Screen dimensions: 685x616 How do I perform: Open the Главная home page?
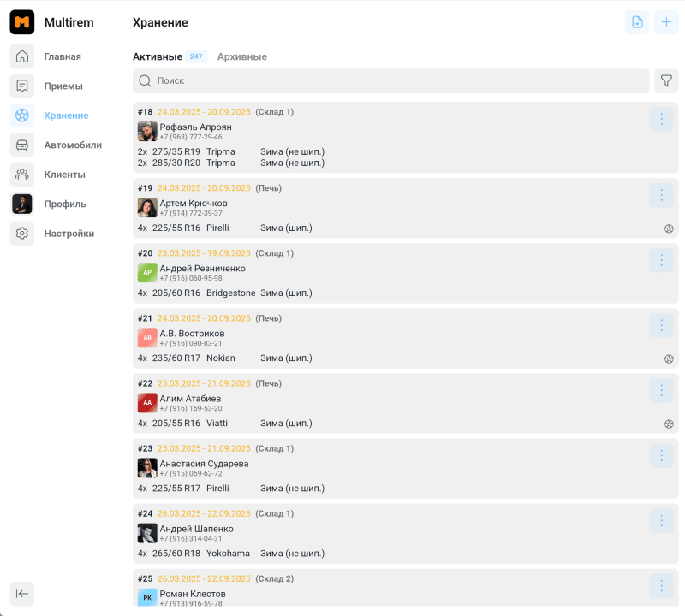62,56
